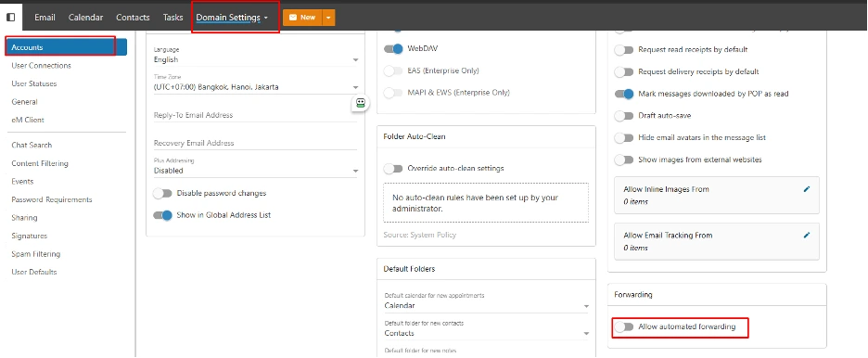This screenshot has width=868, height=358.
Task: Open the Domain Settings menu
Action: click(232, 18)
